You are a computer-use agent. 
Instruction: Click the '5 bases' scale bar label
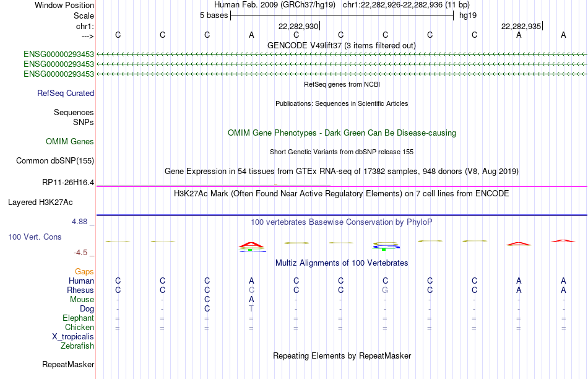coord(214,15)
